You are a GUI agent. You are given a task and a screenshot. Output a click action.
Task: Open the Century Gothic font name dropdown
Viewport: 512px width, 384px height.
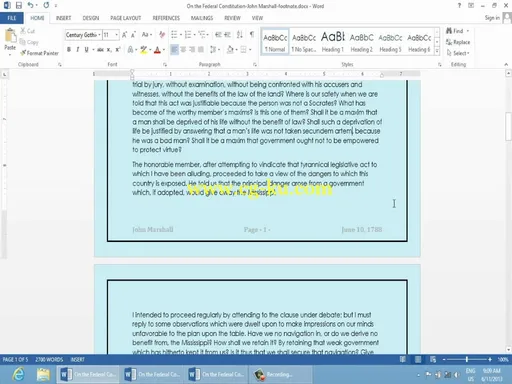(99, 35)
